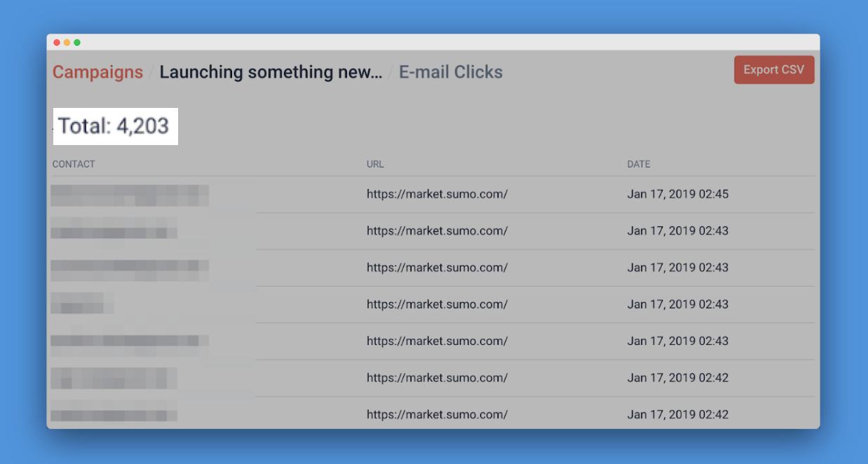The width and height of the screenshot is (868, 464).
Task: Click the URL column header
Action: (x=375, y=164)
